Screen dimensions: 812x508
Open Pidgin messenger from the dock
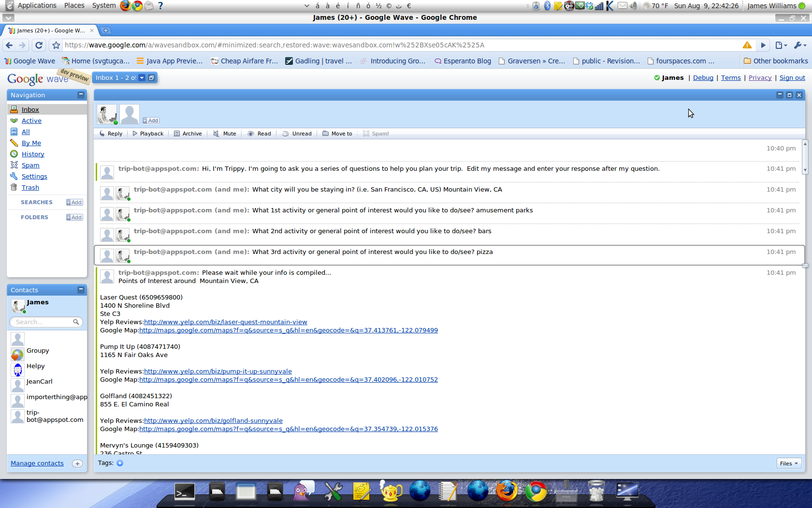pyautogui.click(x=304, y=491)
